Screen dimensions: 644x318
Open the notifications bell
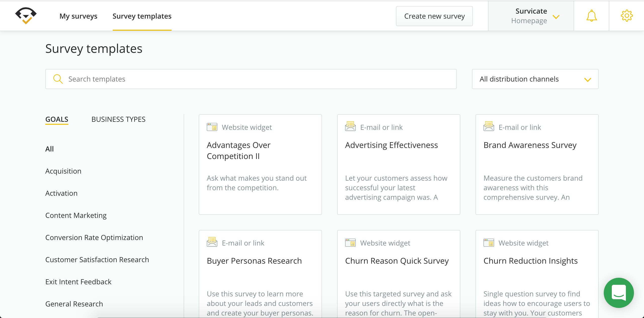[591, 16]
